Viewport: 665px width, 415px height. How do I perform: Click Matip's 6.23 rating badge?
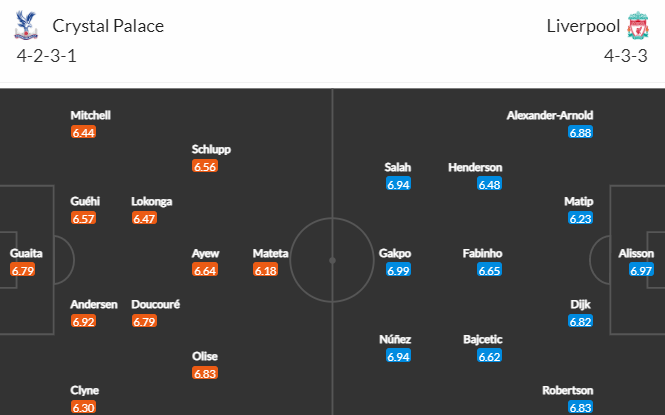click(580, 218)
